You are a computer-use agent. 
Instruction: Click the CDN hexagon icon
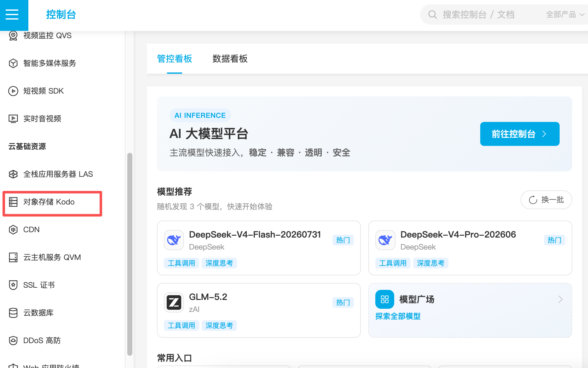(x=13, y=230)
